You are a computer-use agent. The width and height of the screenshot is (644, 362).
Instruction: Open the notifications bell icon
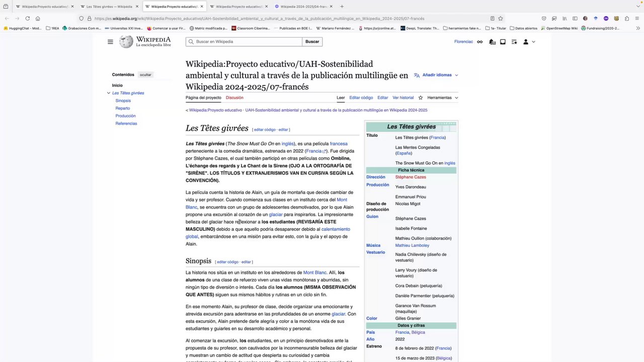click(x=492, y=42)
